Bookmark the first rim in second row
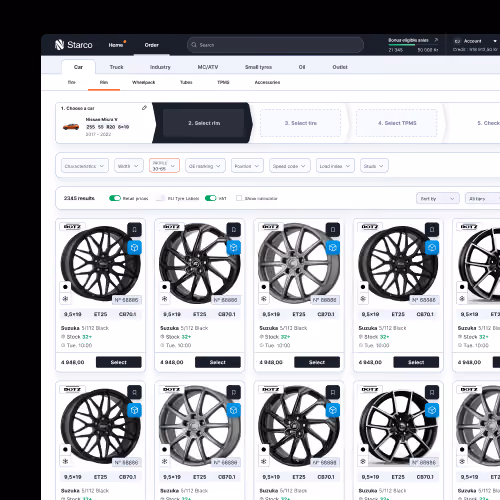The width and height of the screenshot is (500, 500). pyautogui.click(x=135, y=392)
